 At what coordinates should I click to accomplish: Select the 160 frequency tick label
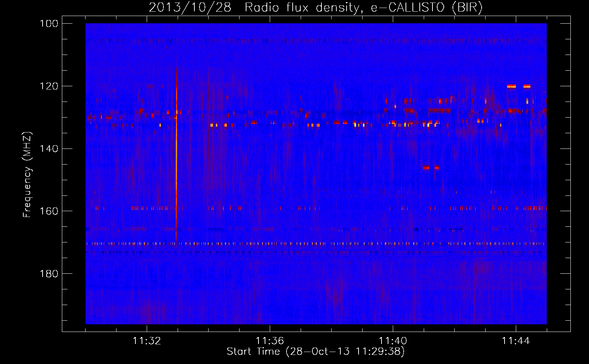(x=49, y=211)
